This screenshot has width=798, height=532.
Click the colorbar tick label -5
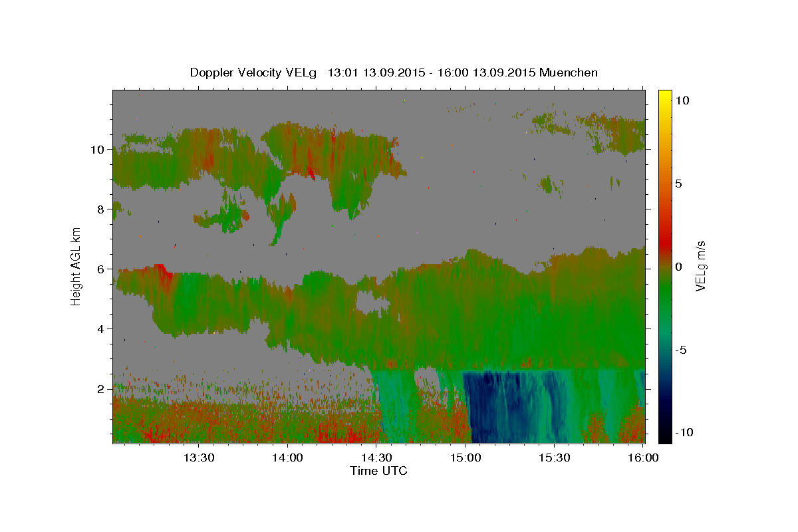point(681,350)
